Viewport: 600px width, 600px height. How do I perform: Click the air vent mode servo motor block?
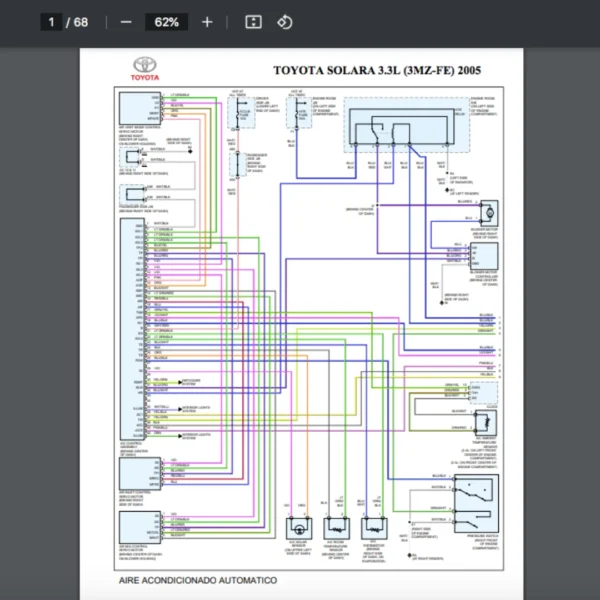(x=132, y=110)
